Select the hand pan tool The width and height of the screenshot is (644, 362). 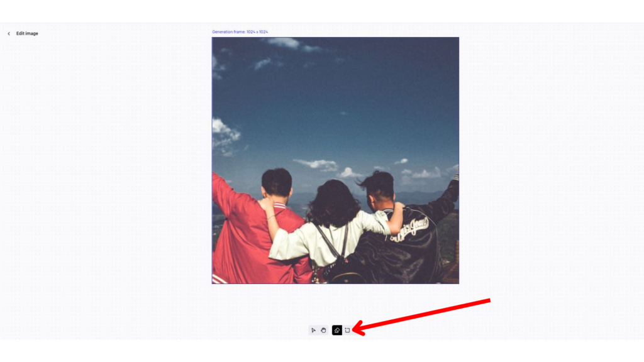tap(324, 330)
